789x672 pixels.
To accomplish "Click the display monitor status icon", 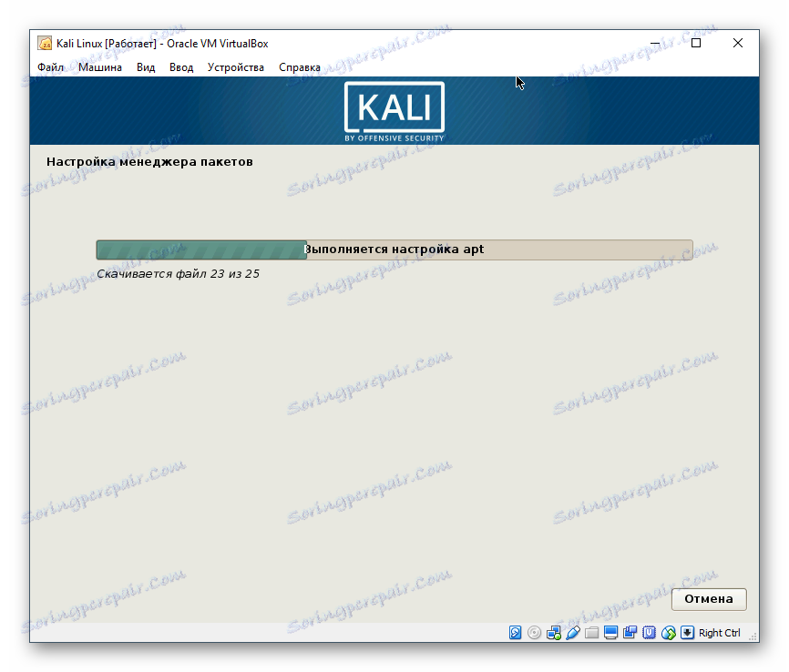I will (x=610, y=632).
